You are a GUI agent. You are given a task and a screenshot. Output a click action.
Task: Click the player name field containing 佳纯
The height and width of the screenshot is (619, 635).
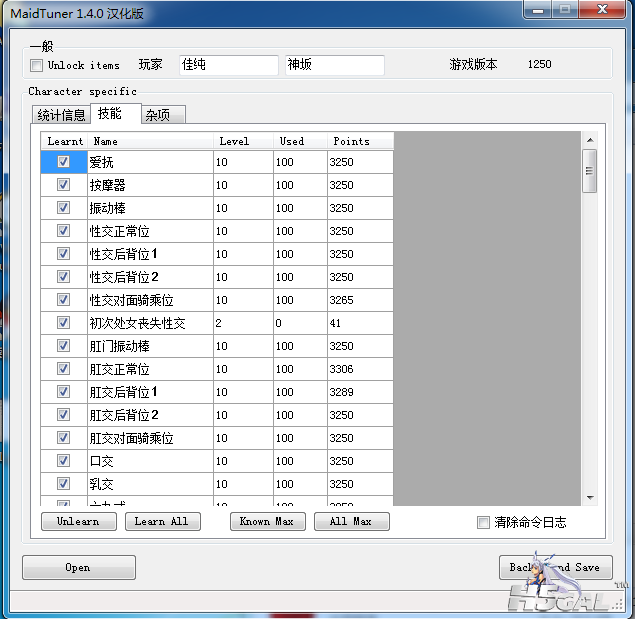click(x=228, y=65)
